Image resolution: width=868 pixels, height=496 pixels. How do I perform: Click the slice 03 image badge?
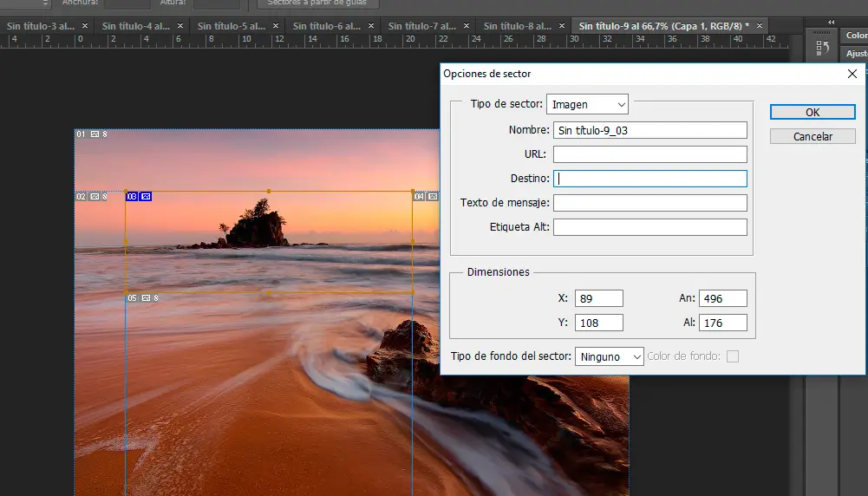click(x=146, y=197)
